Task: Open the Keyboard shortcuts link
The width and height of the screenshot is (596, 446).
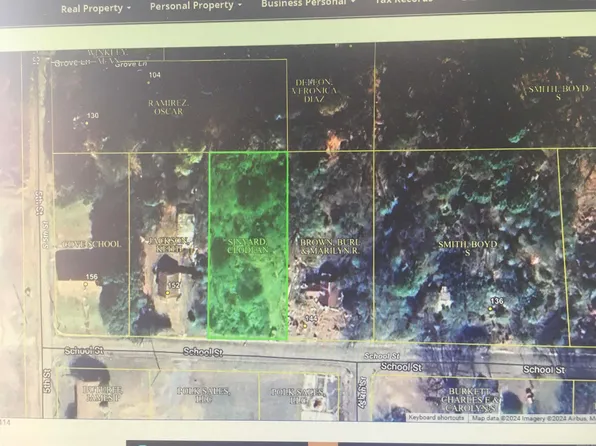Action: [436, 417]
